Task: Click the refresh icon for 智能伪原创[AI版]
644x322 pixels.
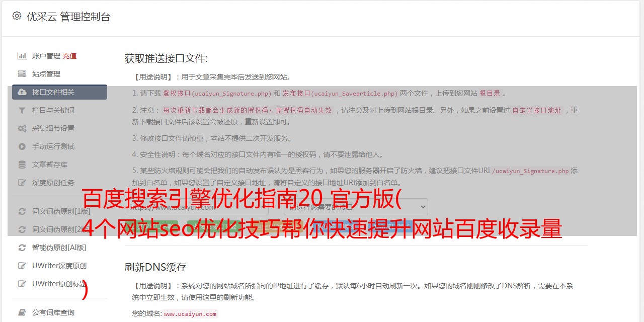Action: click(22, 248)
